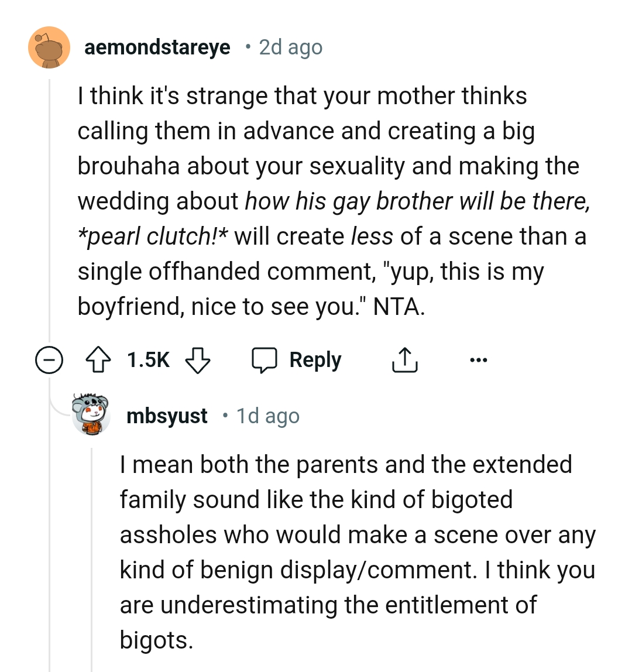
Task: Open the aemondstareye username profile link
Action: click(157, 47)
